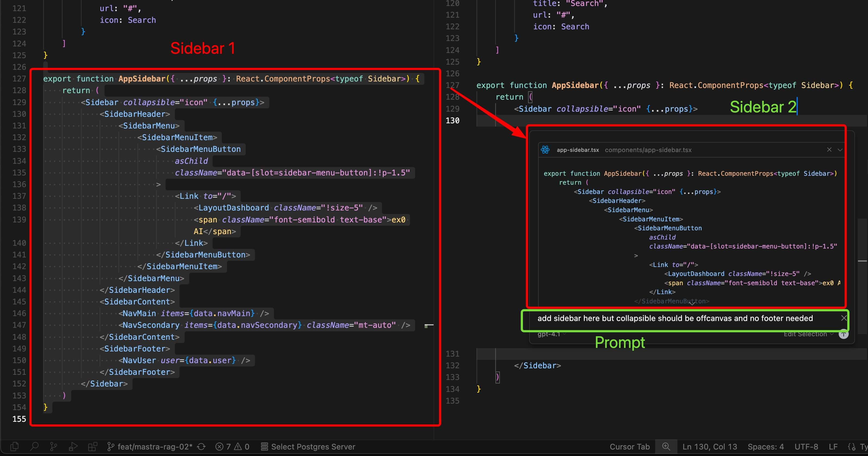
Task: Click Select Postgres Server in the status bar
Action: (308, 446)
